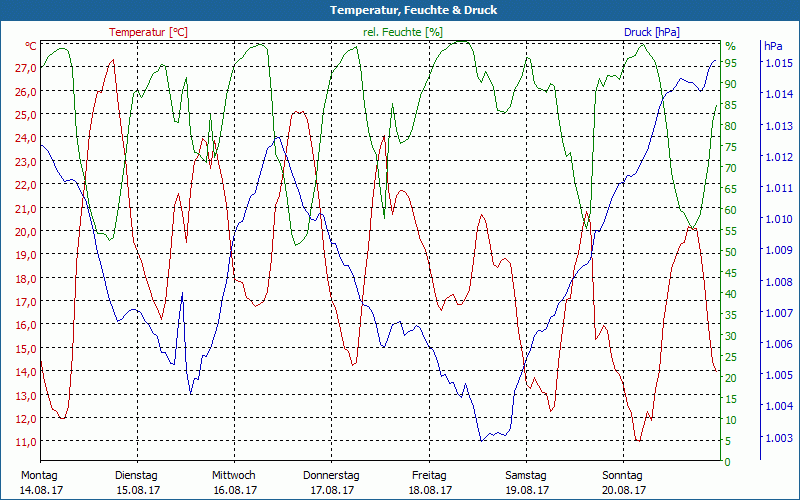The image size is (800, 500).
Task: Click the green '%' axis unit label
Action: (731, 46)
